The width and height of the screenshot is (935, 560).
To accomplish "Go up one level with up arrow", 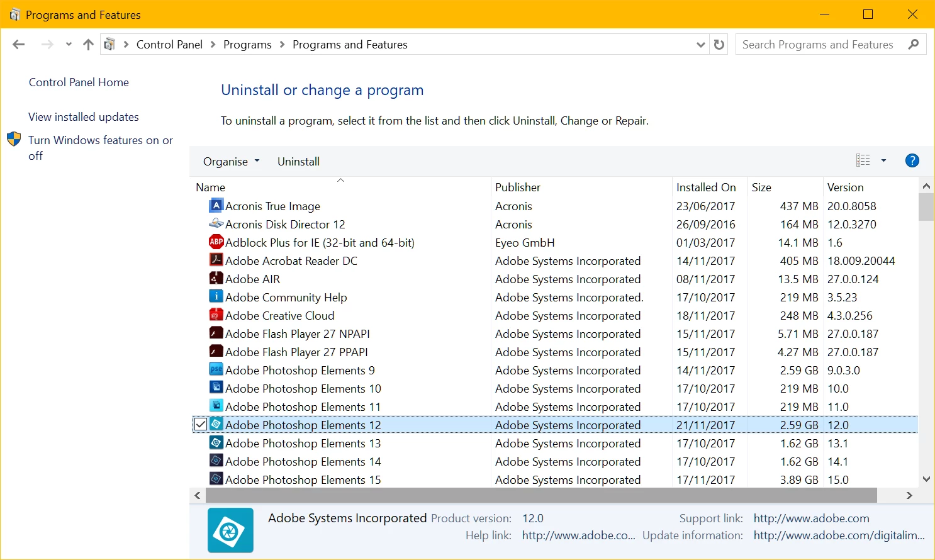I will pyautogui.click(x=88, y=44).
